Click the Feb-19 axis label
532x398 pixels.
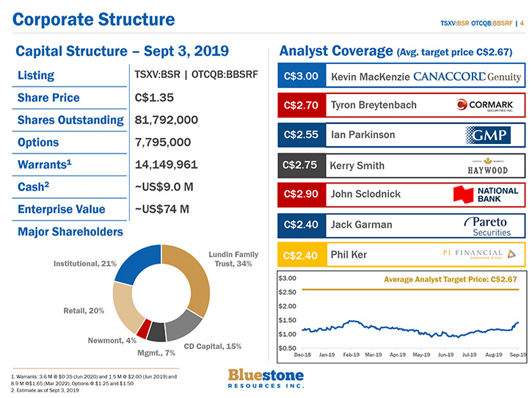[x=351, y=355]
